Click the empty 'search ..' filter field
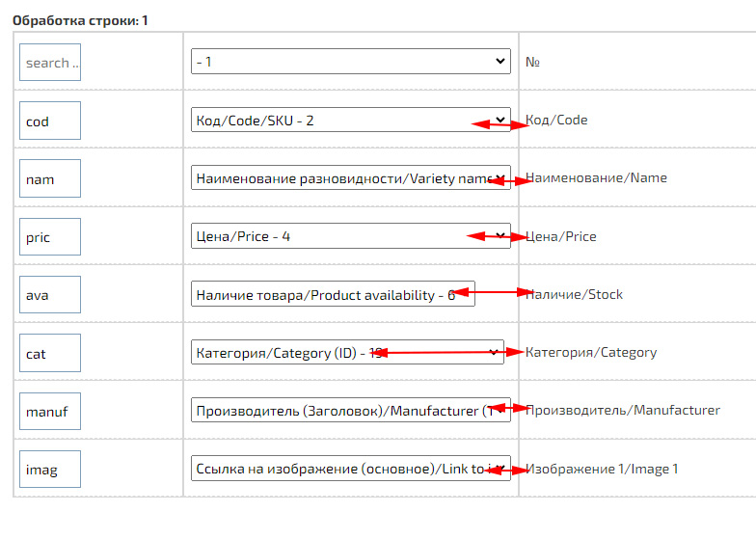The image size is (756, 539). [x=49, y=63]
